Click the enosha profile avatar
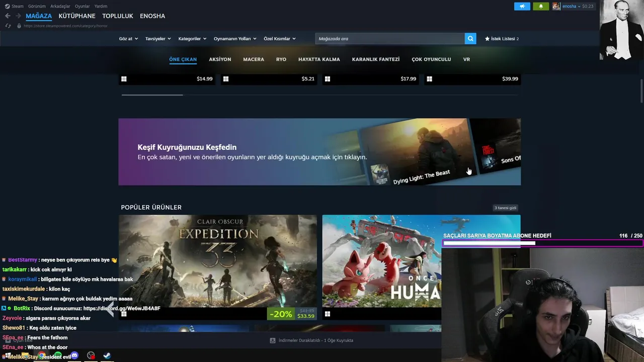The width and height of the screenshot is (644, 362). click(x=556, y=6)
